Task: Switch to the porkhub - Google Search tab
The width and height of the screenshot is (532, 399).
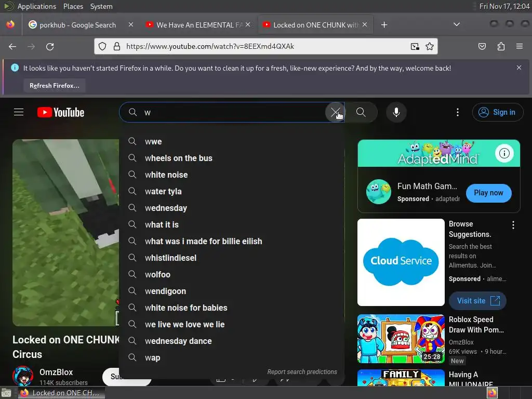Action: pyautogui.click(x=77, y=25)
